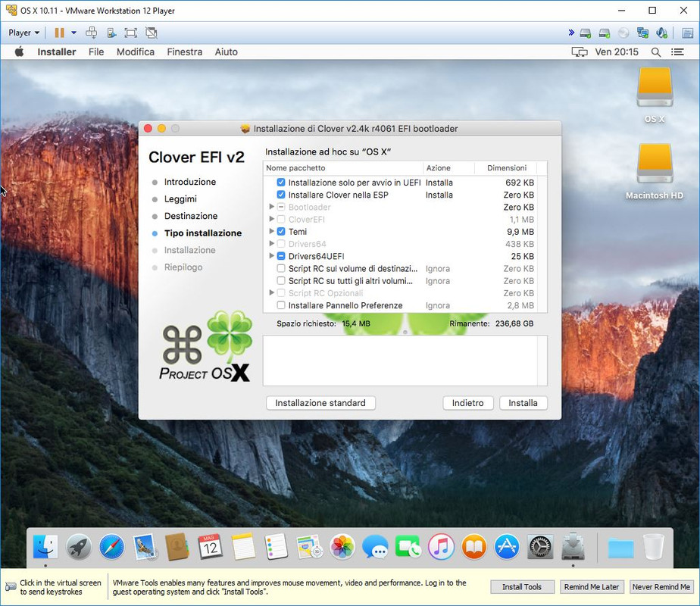Select OS X drive on desktop

pyautogui.click(x=655, y=87)
